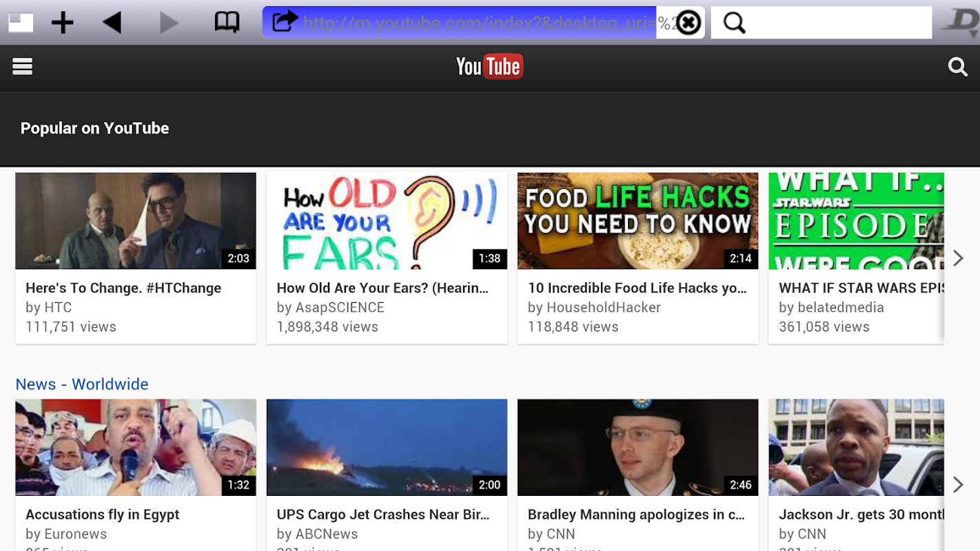Viewport: 980px width, 551px height.
Task: Go back with the left arrow
Action: [112, 23]
